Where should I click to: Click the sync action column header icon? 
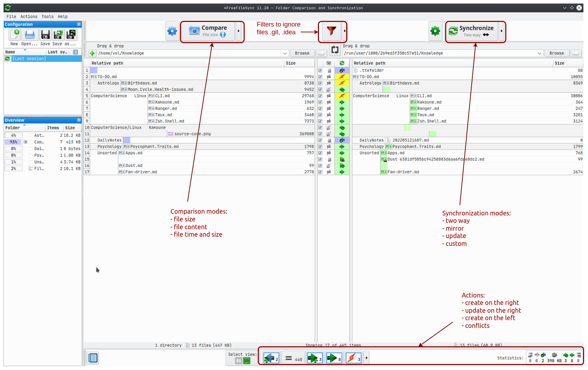pos(342,63)
